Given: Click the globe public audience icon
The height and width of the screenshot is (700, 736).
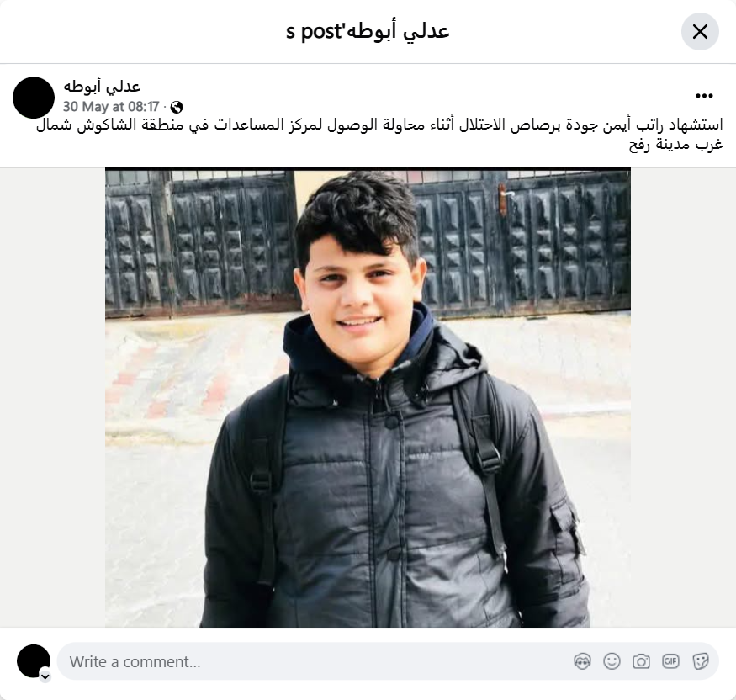Looking at the screenshot, I should point(177,108).
